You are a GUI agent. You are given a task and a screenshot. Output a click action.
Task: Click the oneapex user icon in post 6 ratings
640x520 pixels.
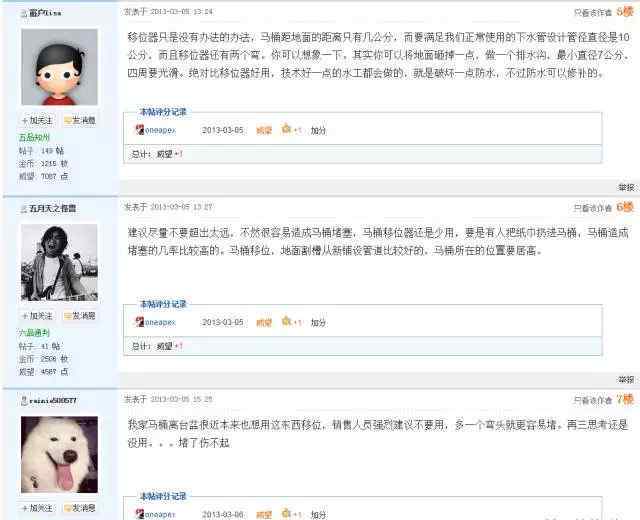[140, 322]
